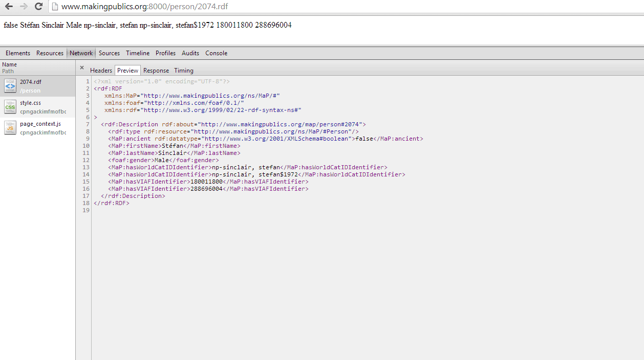Show the Response tab
Viewport: 644px width, 360px height.
[x=156, y=71]
